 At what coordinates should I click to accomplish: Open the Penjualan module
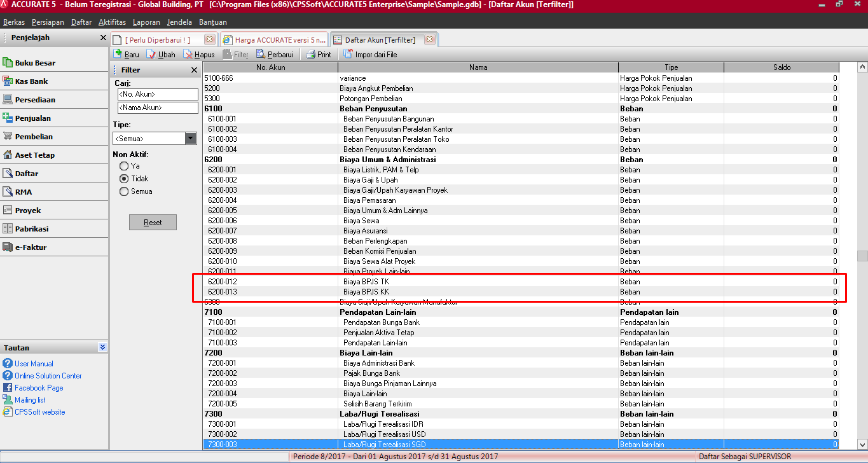[32, 118]
